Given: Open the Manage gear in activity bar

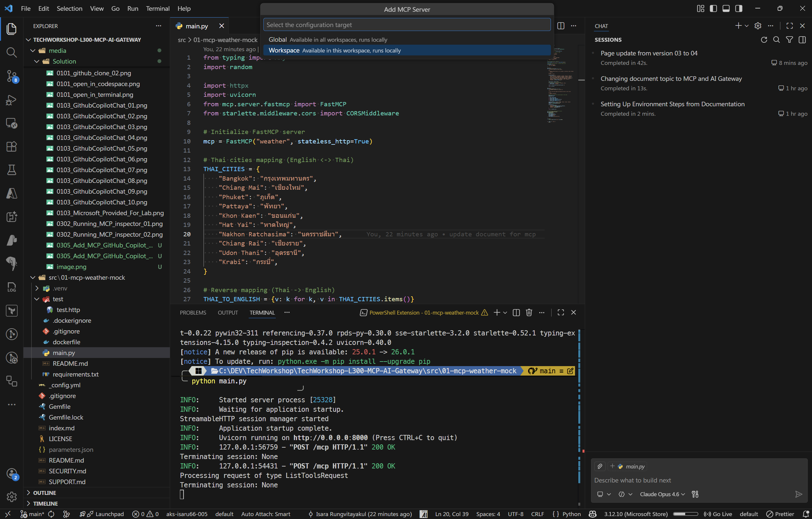Looking at the screenshot, I should (x=11, y=497).
